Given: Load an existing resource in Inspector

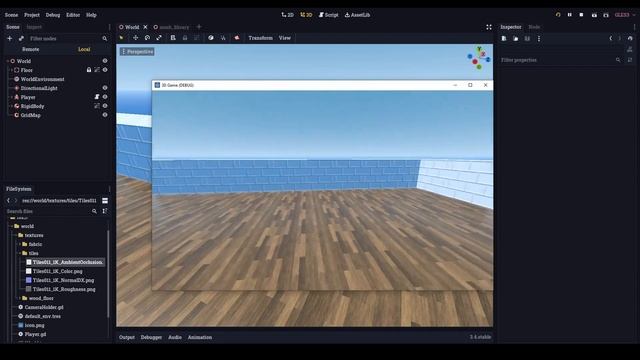Looking at the screenshot, I should pyautogui.click(x=516, y=38).
